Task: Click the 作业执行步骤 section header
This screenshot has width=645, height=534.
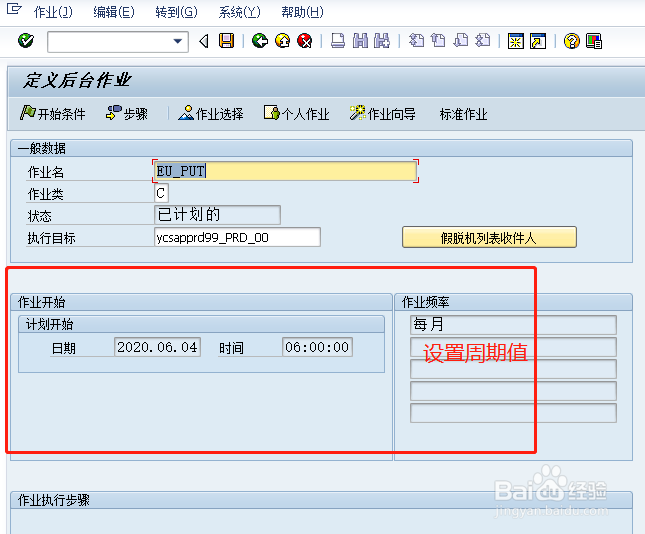Action: click(321, 500)
